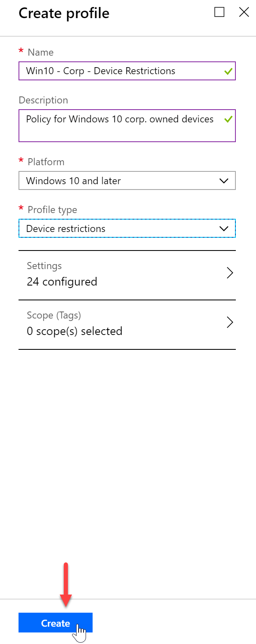This screenshot has height=644, width=256.
Task: Open the Profile type dropdown showing Device restrictions
Action: [x=127, y=228]
